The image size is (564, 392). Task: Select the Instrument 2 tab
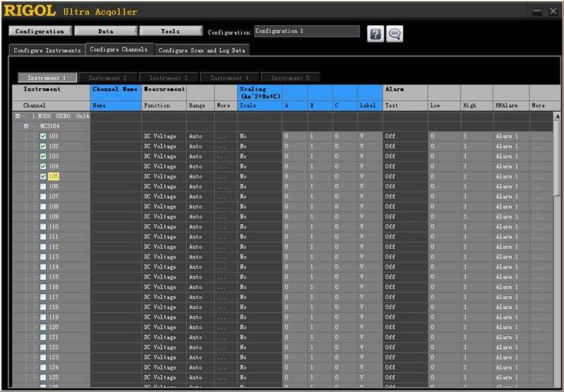tap(108, 78)
